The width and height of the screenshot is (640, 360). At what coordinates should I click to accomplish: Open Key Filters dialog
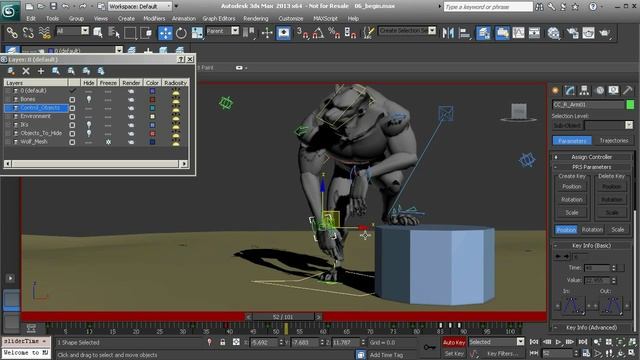502,353
